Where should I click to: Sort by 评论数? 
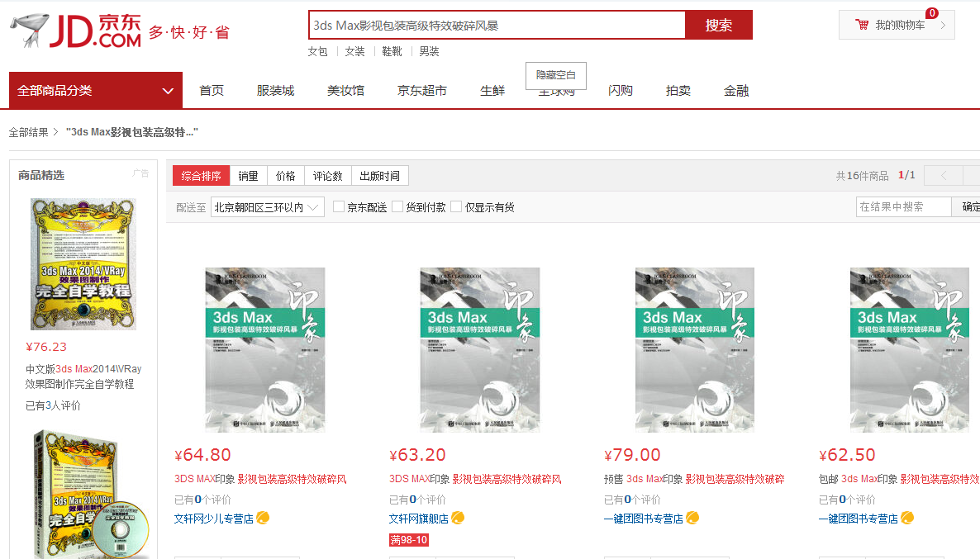pyautogui.click(x=327, y=176)
